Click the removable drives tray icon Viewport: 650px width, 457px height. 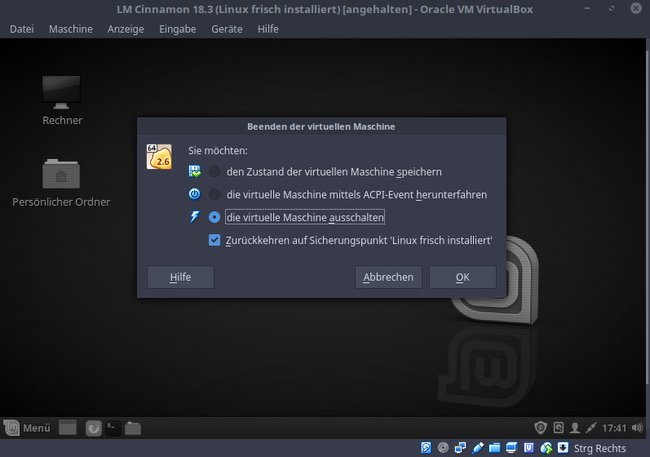click(x=558, y=428)
